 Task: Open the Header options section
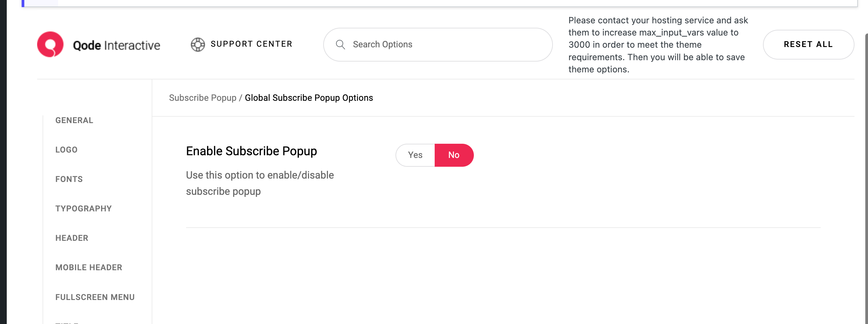72,238
